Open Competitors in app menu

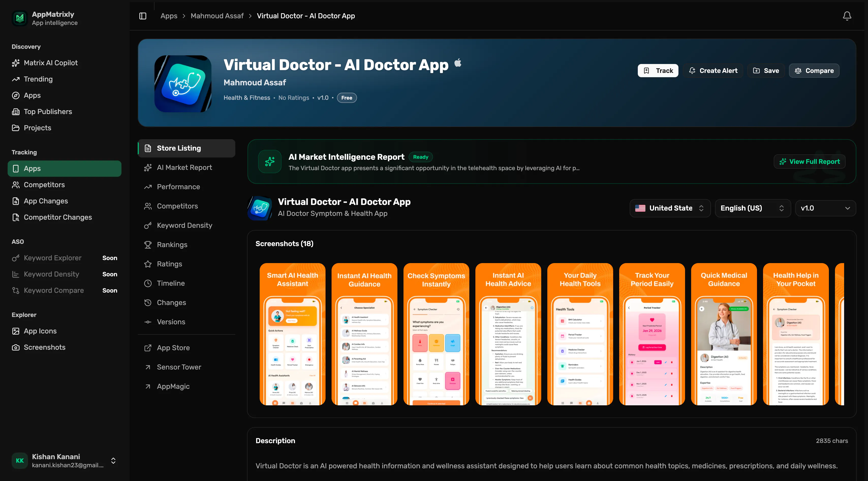(x=186, y=206)
